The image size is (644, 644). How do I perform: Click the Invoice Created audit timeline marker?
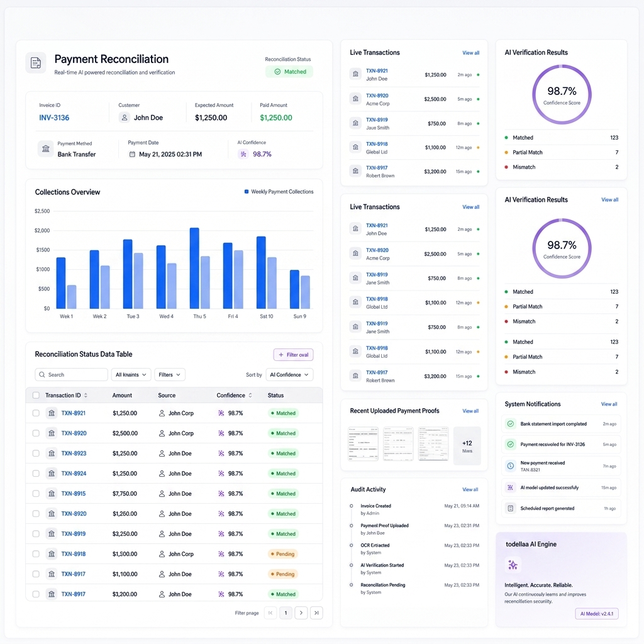(x=351, y=506)
